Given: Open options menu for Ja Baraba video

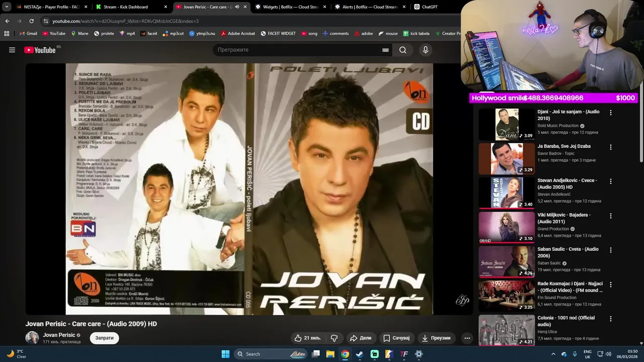Looking at the screenshot, I should (611, 147).
